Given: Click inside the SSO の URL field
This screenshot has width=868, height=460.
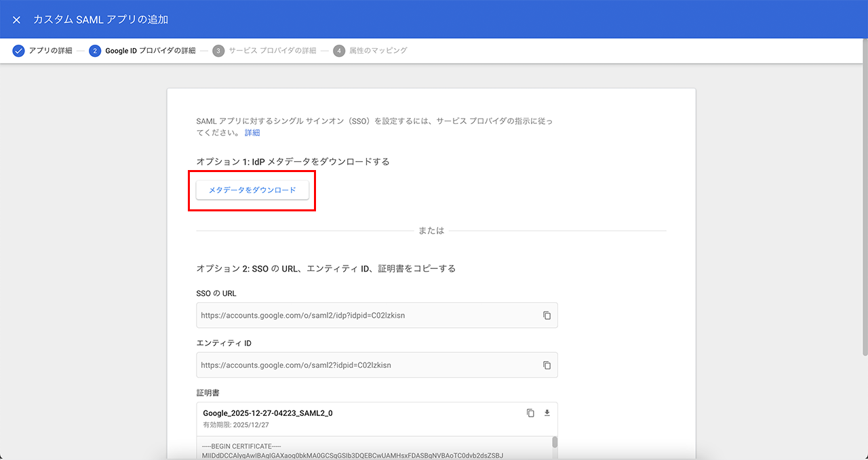Looking at the screenshot, I should [366, 315].
